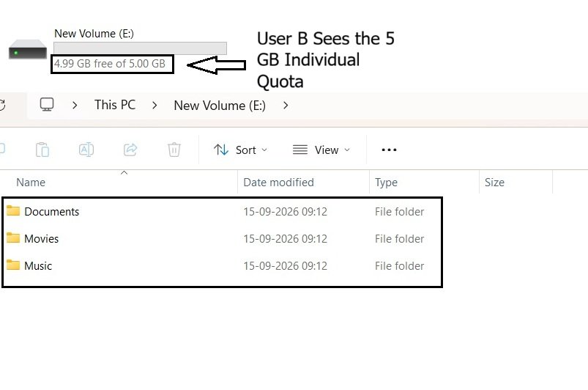Image resolution: width=588 pixels, height=390 pixels.
Task: Click File folder type in Documents row
Action: click(399, 212)
